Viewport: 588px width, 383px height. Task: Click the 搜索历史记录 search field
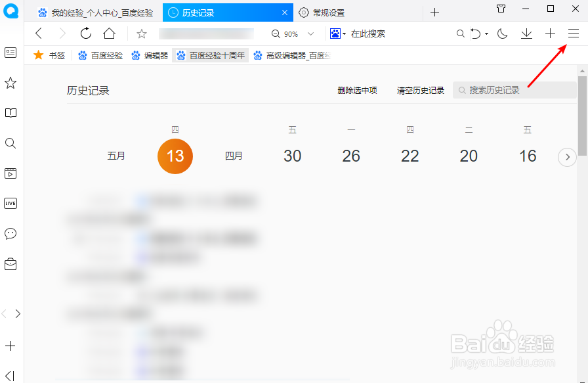(514, 90)
